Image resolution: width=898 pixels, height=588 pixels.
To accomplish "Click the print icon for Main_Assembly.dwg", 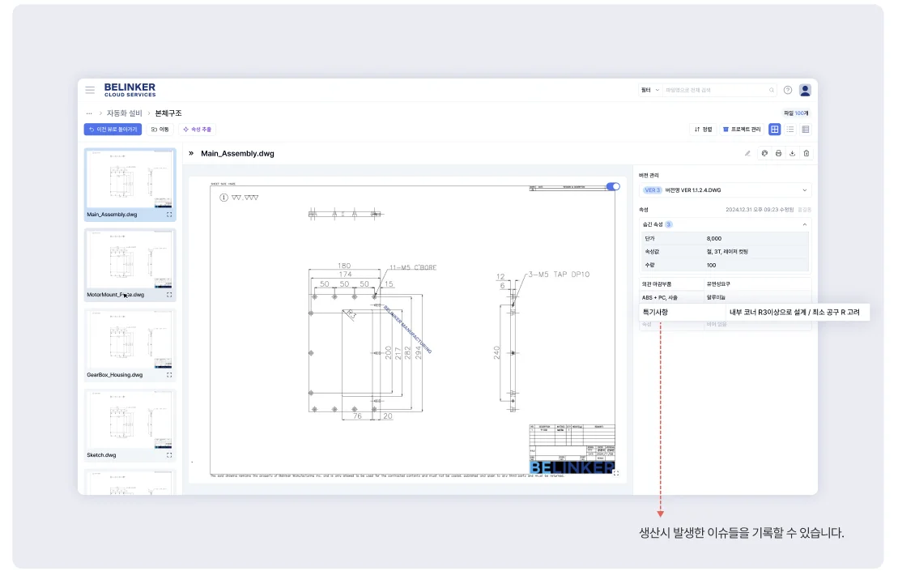I will 778,153.
